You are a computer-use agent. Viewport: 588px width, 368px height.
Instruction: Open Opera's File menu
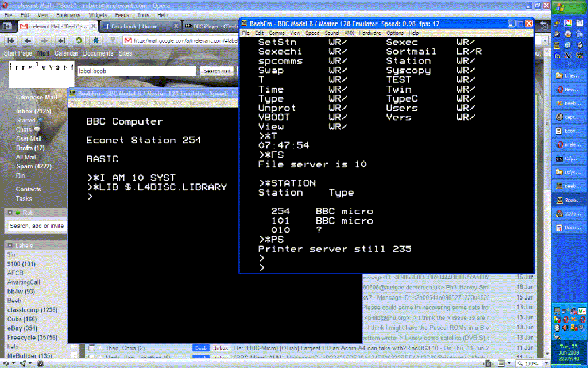coord(8,15)
